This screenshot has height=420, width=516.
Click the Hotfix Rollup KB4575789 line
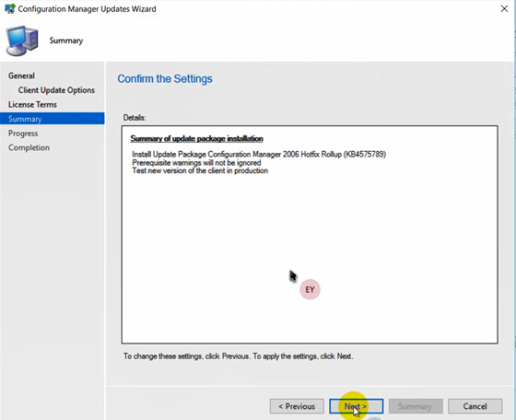pyautogui.click(x=259, y=154)
